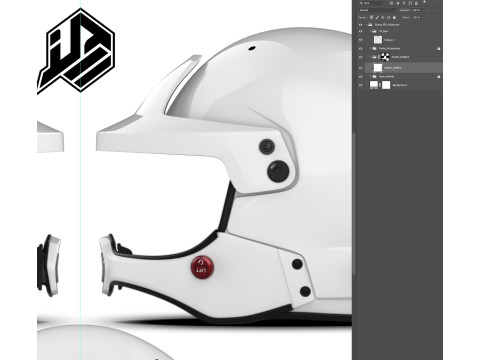Select the Background layer name
Image resolution: width=480 pixels, height=360 pixels.
tap(400, 85)
